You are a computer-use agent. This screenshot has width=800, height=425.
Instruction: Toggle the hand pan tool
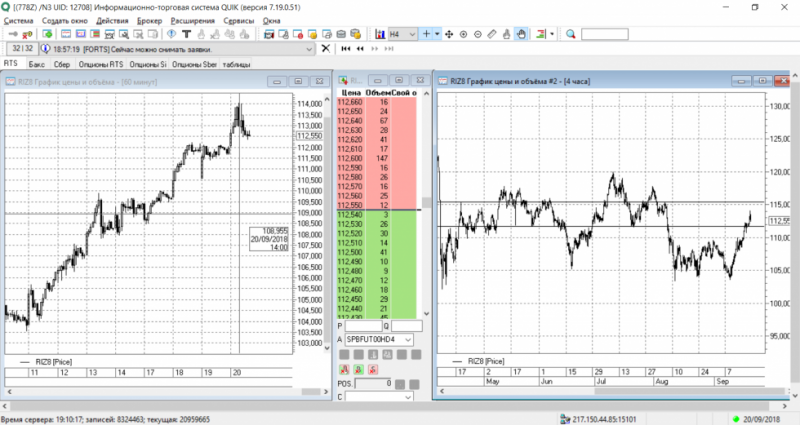[x=521, y=34]
